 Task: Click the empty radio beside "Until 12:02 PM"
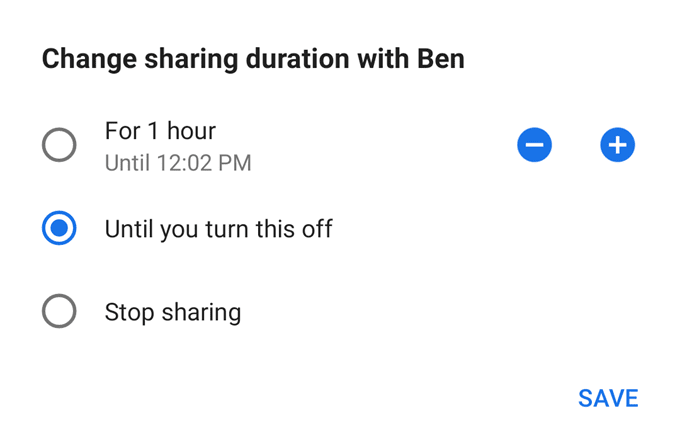tap(59, 145)
